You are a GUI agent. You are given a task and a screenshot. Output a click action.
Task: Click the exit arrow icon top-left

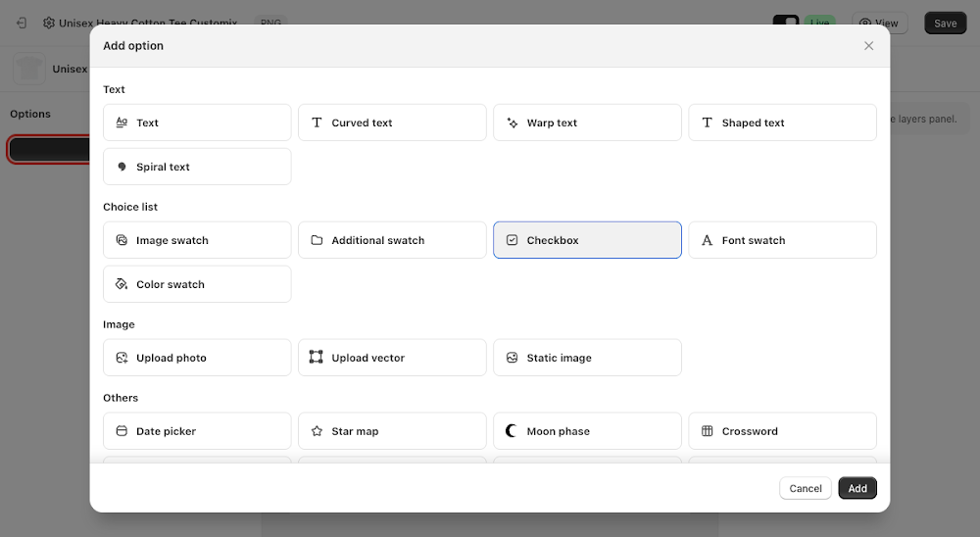pyautogui.click(x=22, y=24)
